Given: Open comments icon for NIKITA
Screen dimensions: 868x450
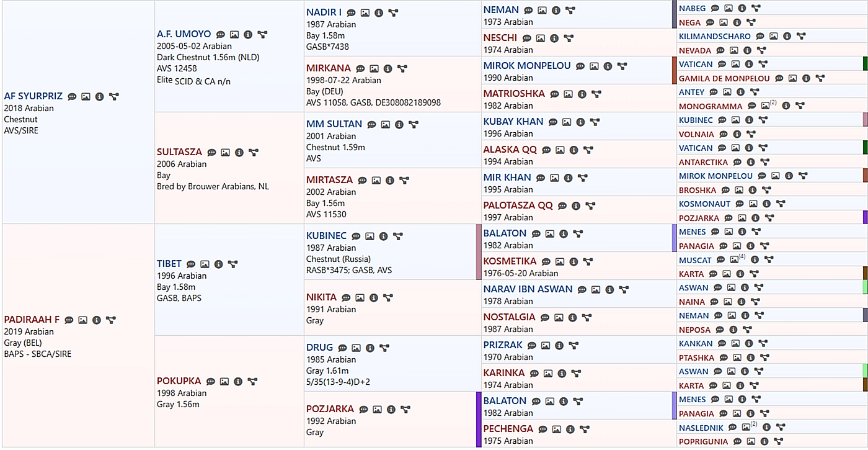Looking at the screenshot, I should point(346,298).
